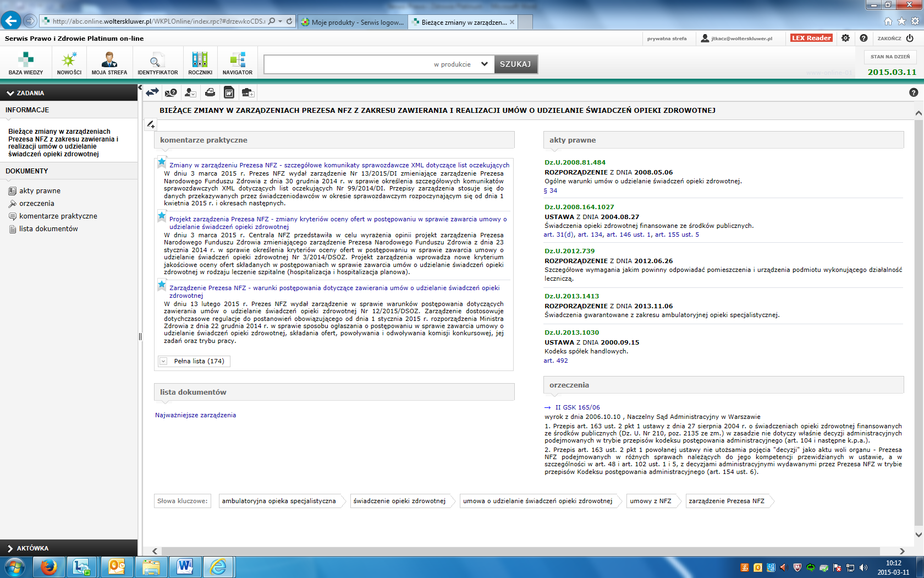This screenshot has height=578, width=924.
Task: Select lista dokumentów in sidebar
Action: pyautogui.click(x=49, y=229)
